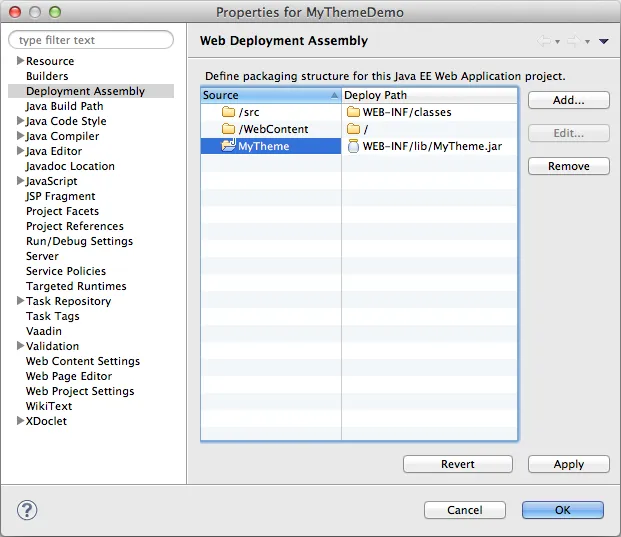The width and height of the screenshot is (621, 537).
Task: Expand the Java Compiler node
Action: click(20, 135)
